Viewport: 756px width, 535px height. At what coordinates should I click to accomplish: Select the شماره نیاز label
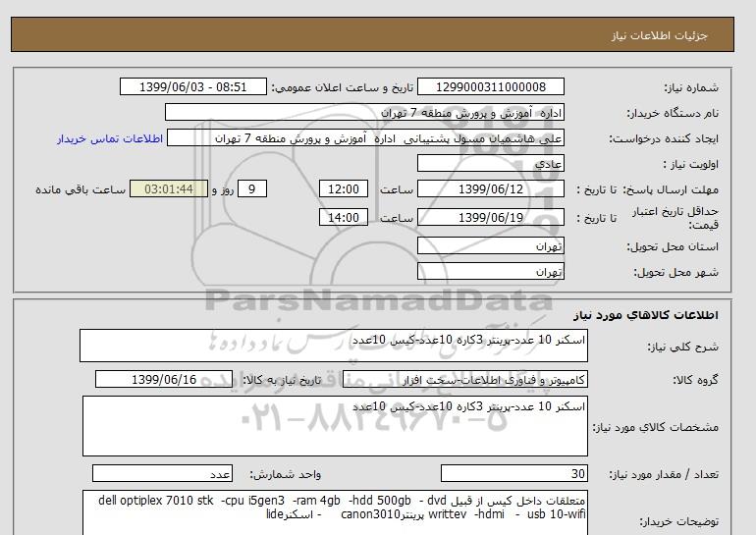[691, 87]
